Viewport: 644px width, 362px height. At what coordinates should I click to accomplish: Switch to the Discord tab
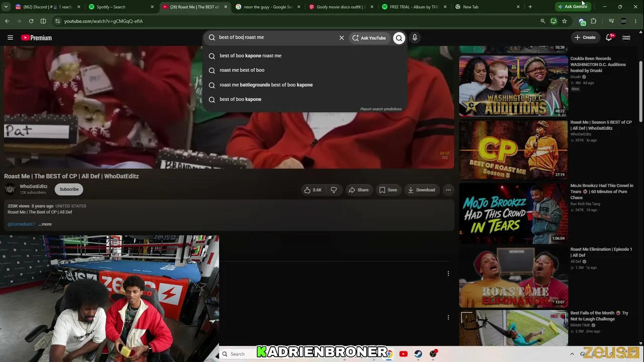[48, 7]
